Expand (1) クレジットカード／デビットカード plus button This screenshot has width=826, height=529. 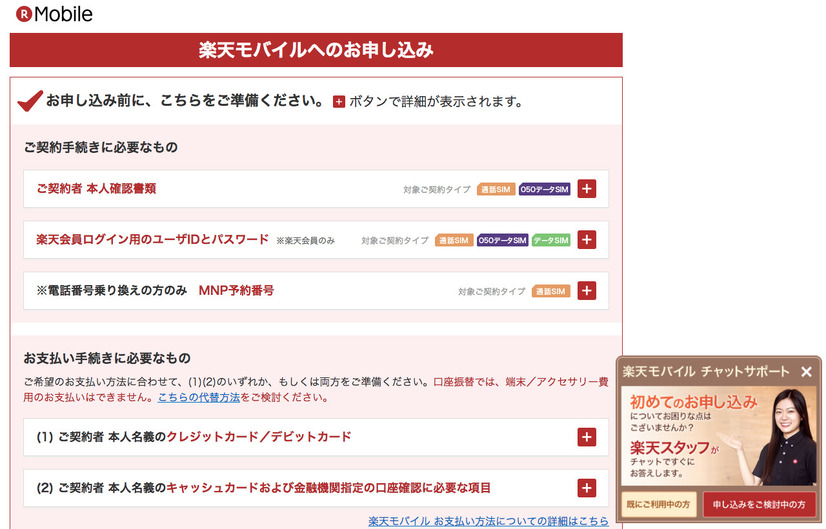coord(586,437)
